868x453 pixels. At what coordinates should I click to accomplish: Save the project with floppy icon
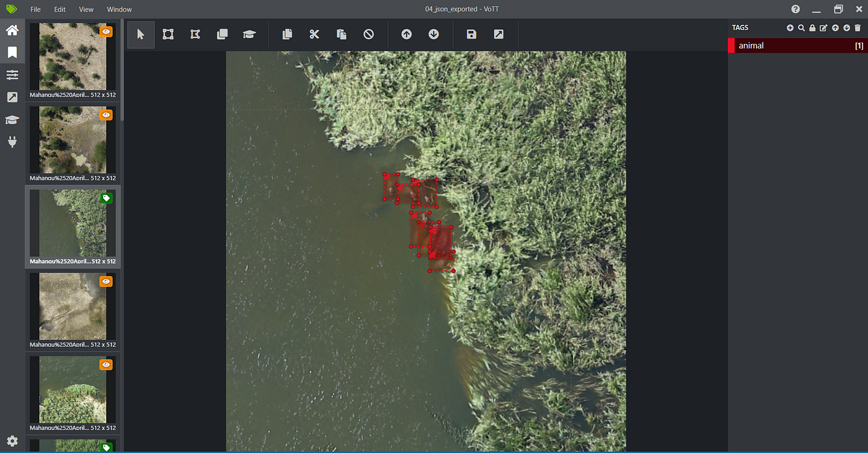[471, 34]
